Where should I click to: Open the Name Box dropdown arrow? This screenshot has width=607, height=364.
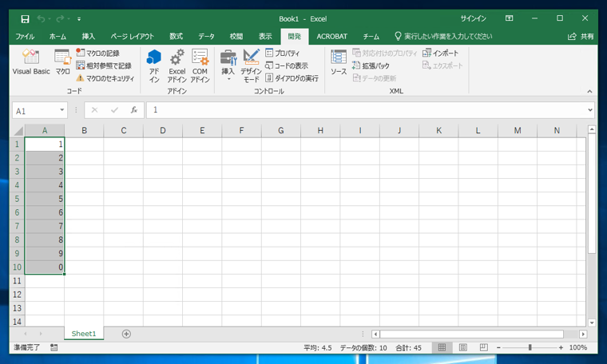coord(62,110)
